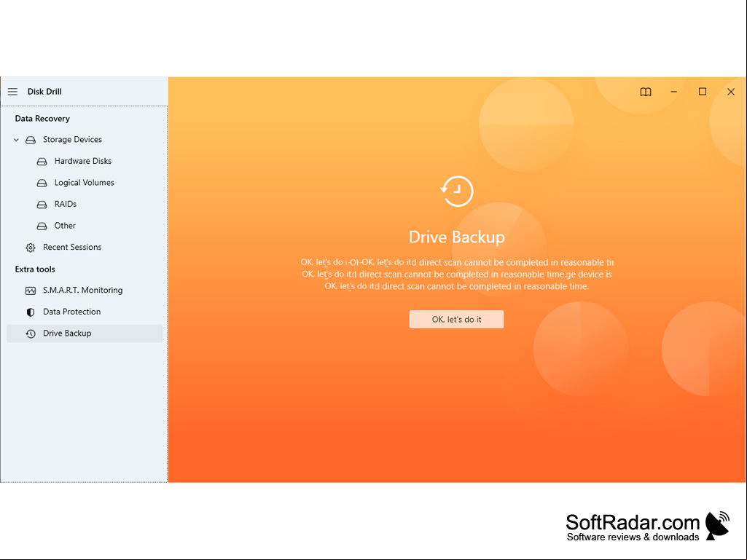747x560 pixels.
Task: Select Storage Devices in the sidebar
Action: click(72, 140)
